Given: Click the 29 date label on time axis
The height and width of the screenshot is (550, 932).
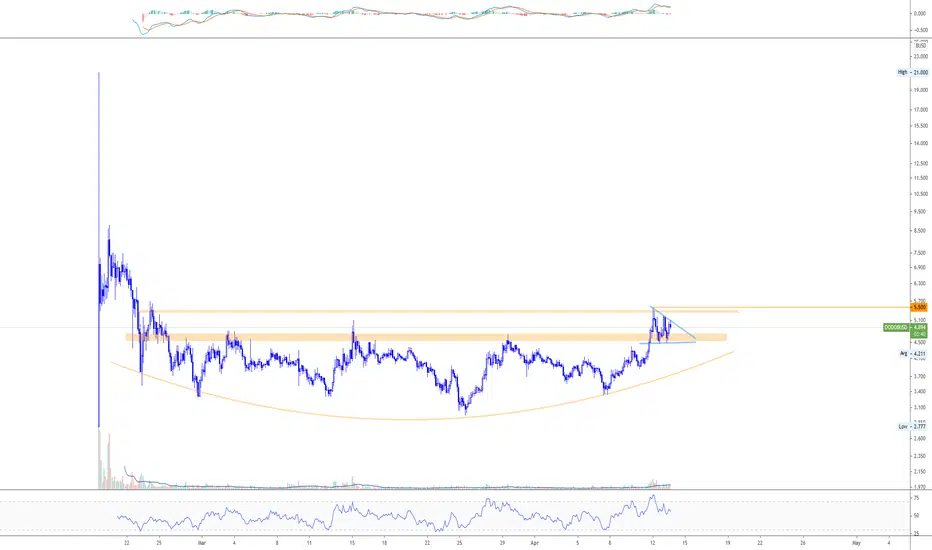Looking at the screenshot, I should tap(502, 543).
